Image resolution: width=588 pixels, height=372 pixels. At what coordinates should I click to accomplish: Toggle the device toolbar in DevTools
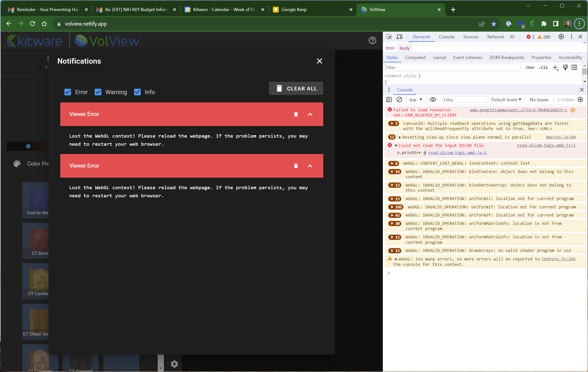click(x=399, y=36)
